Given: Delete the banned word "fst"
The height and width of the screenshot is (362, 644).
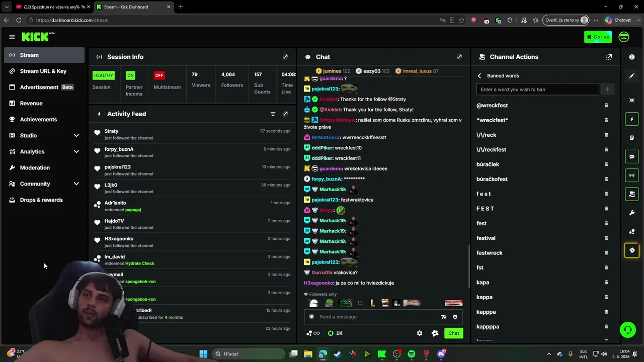Looking at the screenshot, I should click(606, 267).
